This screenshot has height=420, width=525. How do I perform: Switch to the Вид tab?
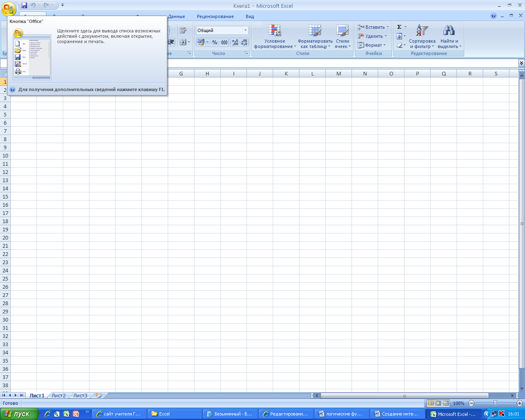coord(250,16)
